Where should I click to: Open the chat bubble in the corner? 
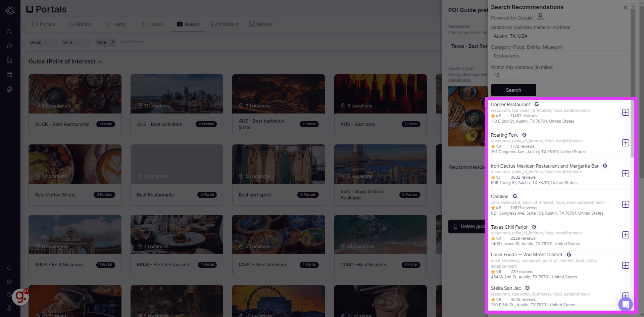tap(625, 304)
